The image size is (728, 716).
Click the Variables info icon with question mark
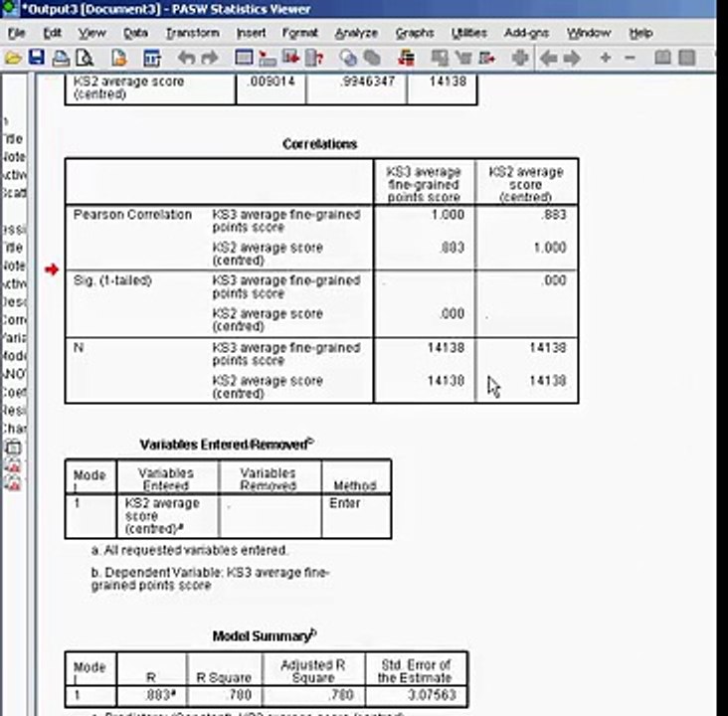[315, 58]
